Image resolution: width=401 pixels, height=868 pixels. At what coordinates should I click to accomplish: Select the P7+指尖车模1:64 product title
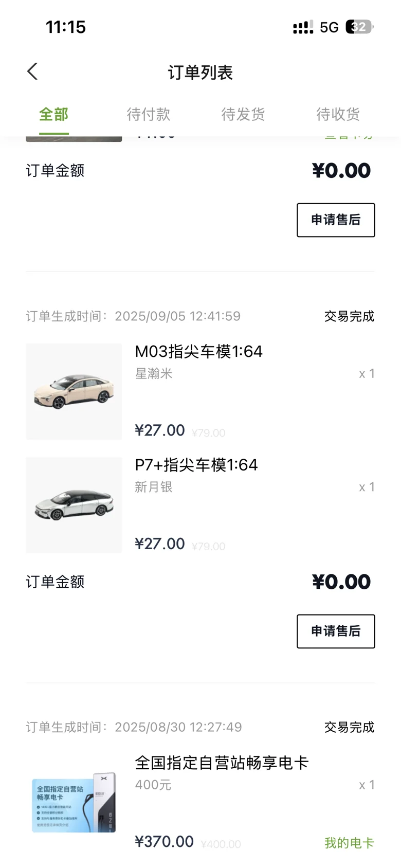point(196,465)
